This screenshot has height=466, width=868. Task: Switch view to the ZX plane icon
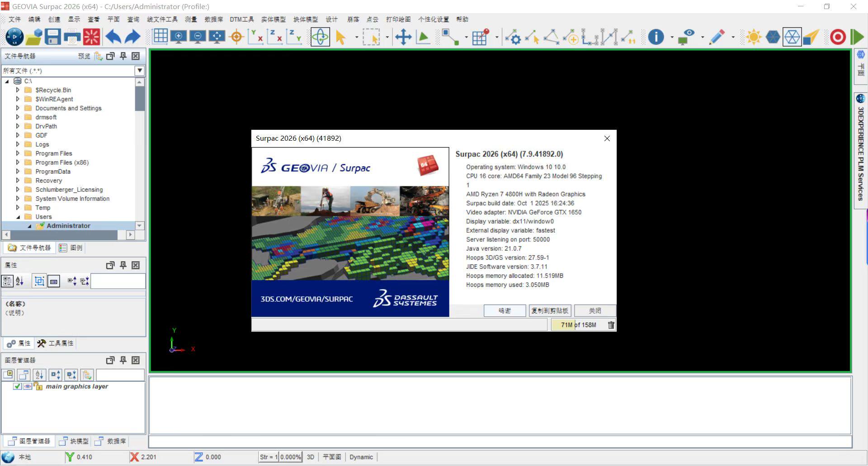pyautogui.click(x=275, y=37)
